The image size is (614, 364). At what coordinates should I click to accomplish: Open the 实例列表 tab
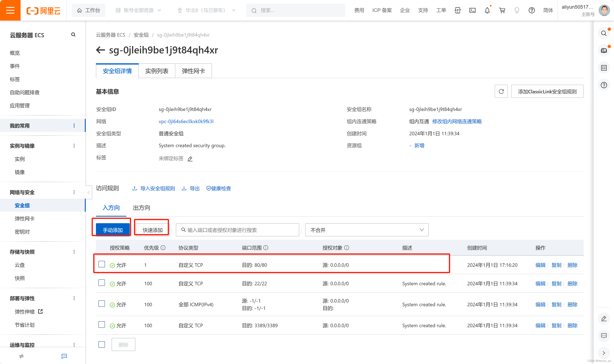156,71
